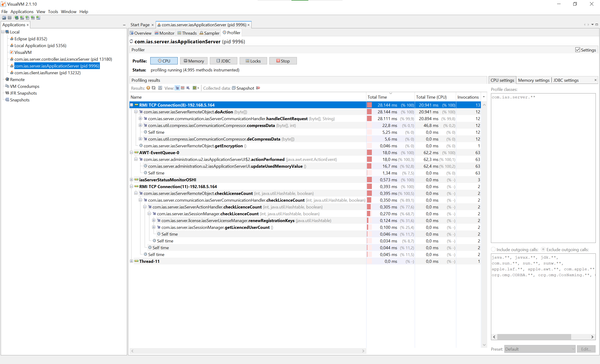Click the Snapshot icon next to Collected data
Screen dimensions: 600x364
pos(234,88)
